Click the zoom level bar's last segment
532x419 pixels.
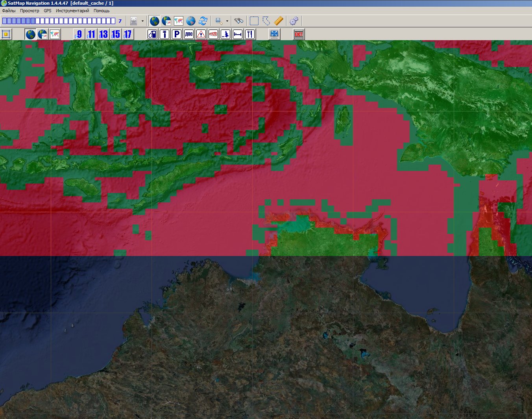(113, 21)
